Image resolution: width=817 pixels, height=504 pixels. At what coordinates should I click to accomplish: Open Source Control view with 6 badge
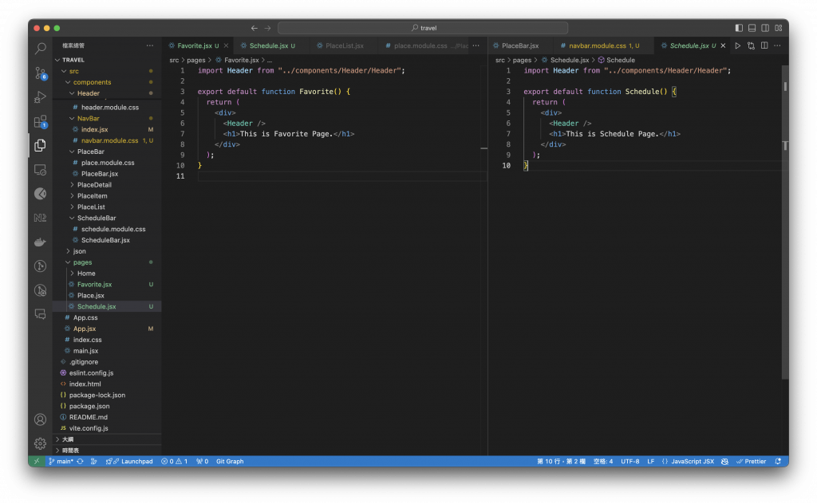[40, 73]
